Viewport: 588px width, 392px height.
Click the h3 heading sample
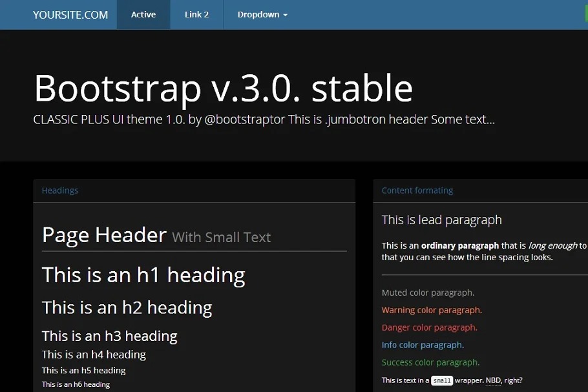(109, 336)
